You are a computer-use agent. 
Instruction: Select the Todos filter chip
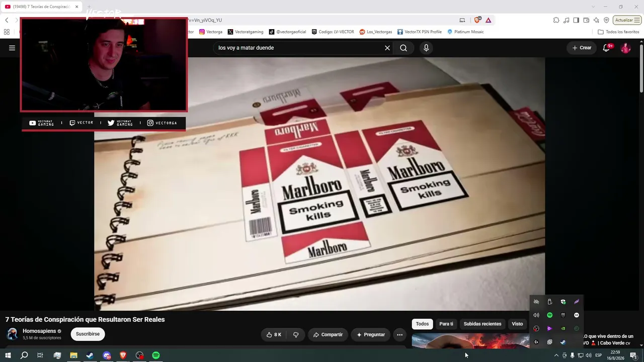pos(422,324)
